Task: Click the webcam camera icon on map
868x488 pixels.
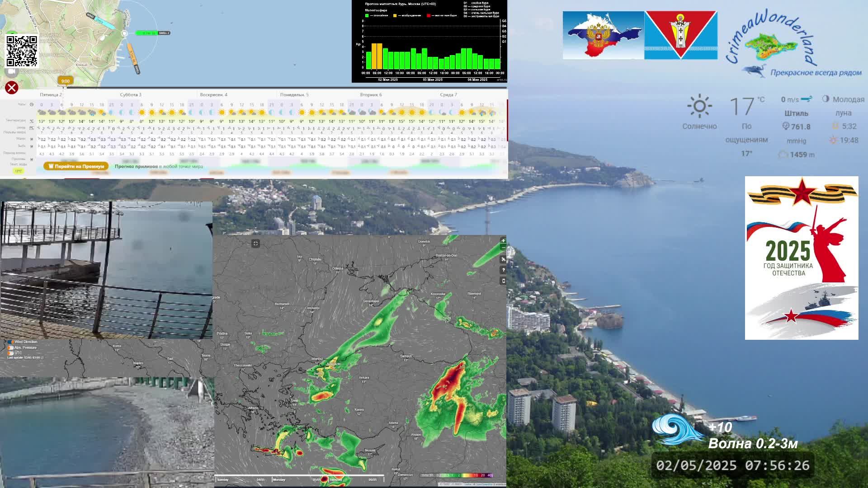Action: [x=11, y=71]
